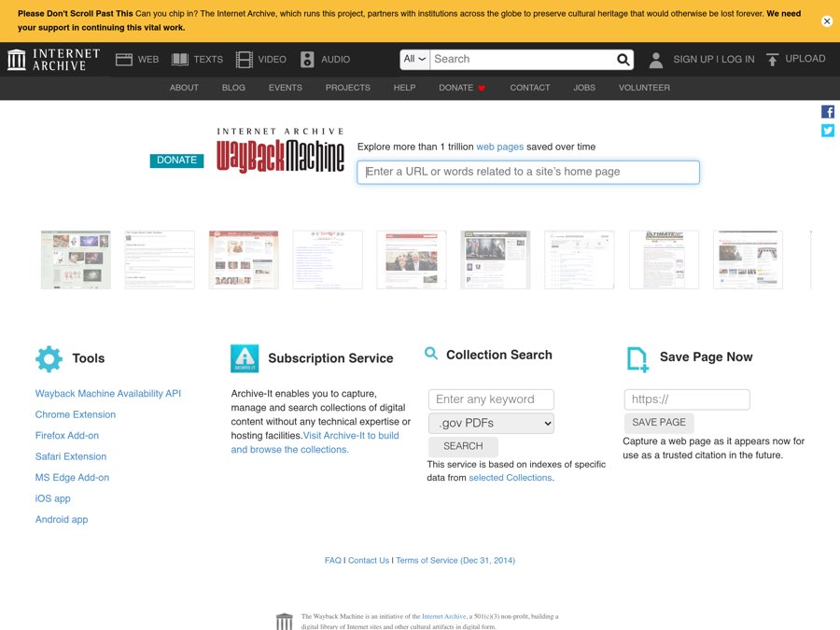Image resolution: width=840 pixels, height=630 pixels.
Task: Open the Help menu item
Action: tap(404, 88)
